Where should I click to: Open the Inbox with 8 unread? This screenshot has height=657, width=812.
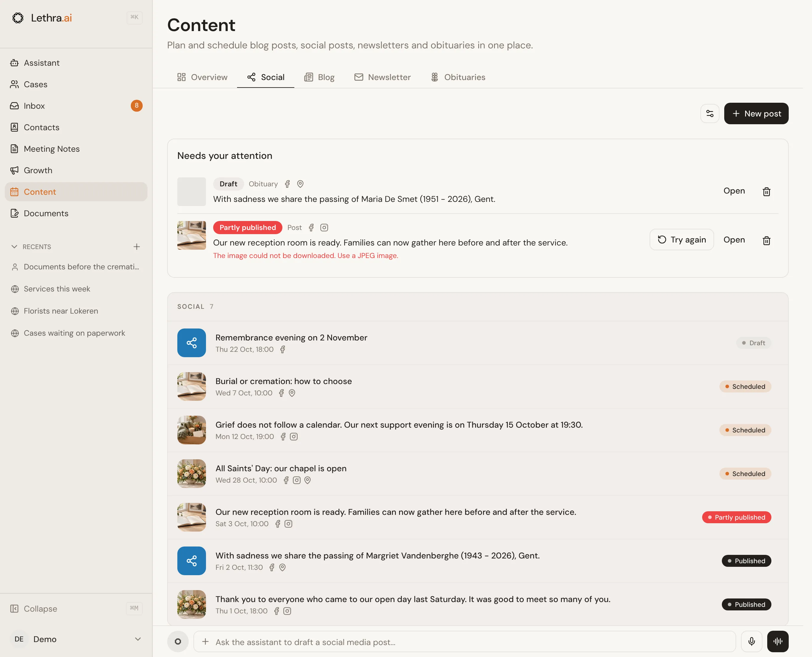(76, 106)
